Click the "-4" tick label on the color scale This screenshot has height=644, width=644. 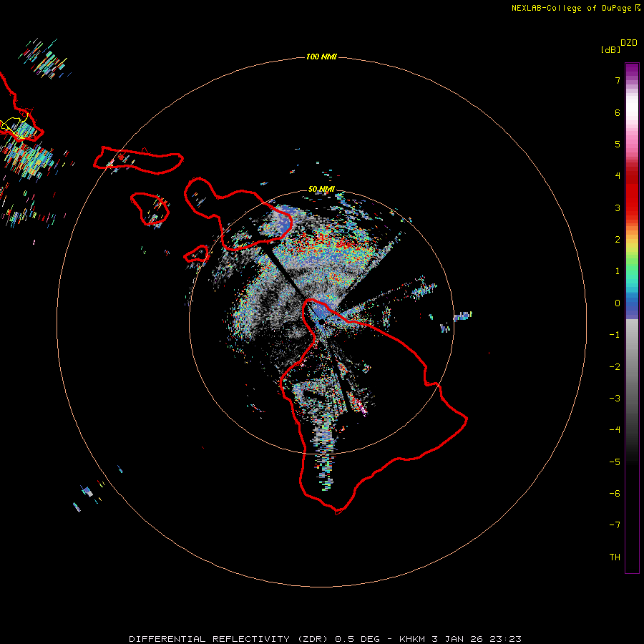click(615, 430)
